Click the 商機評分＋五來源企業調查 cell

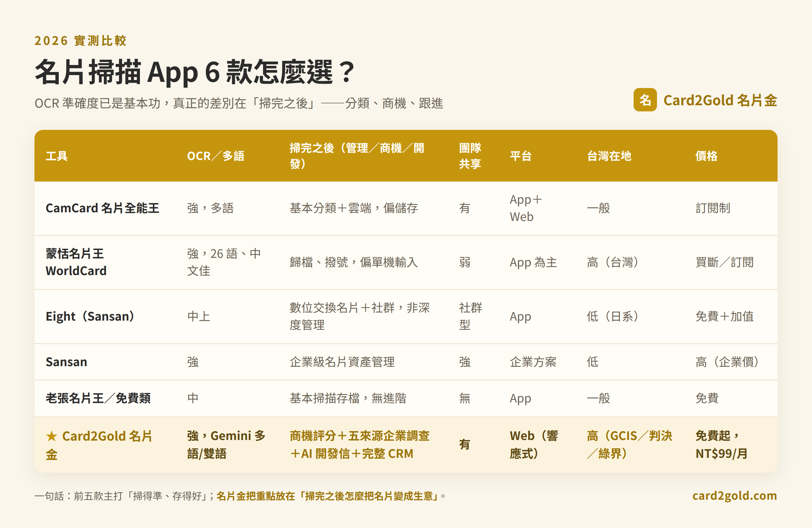click(360, 445)
